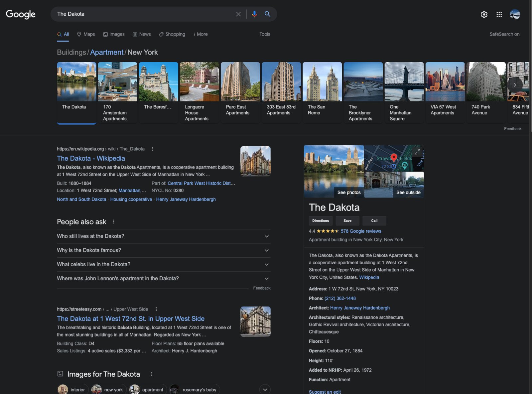Open options beside Images for The Dakota
The image size is (532, 394).
coord(152,374)
